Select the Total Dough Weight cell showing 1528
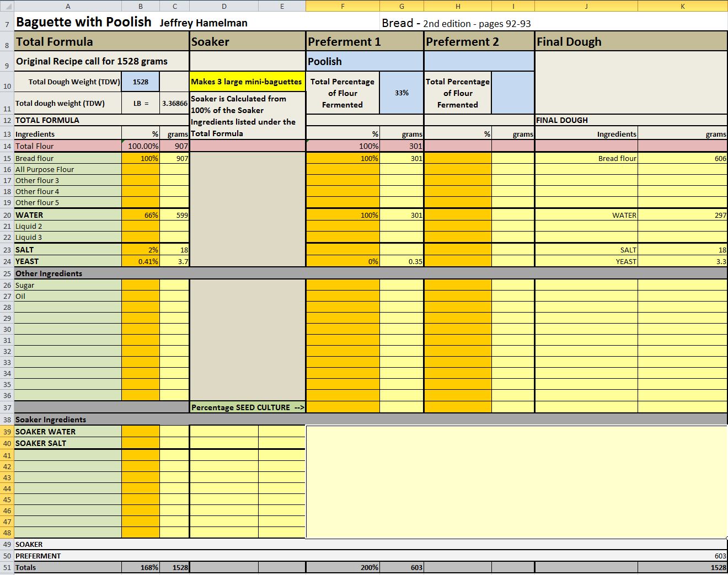Image resolution: width=728 pixels, height=575 pixels. [x=141, y=82]
